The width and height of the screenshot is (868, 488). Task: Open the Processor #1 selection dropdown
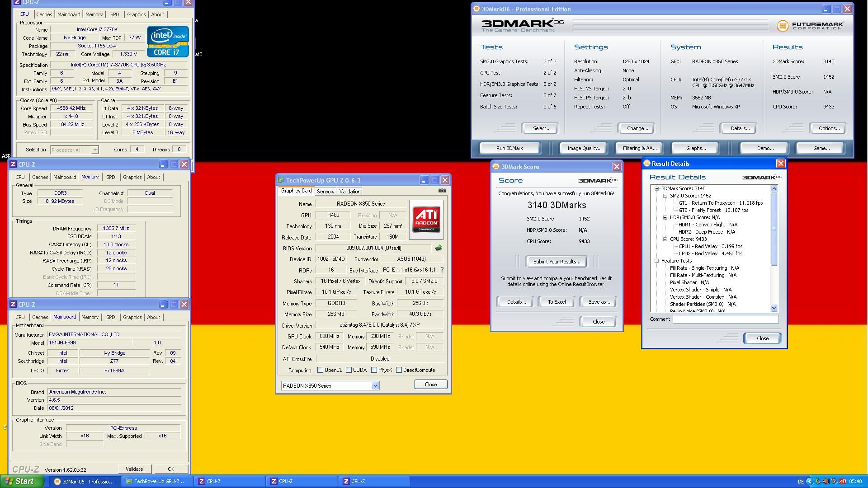(94, 150)
